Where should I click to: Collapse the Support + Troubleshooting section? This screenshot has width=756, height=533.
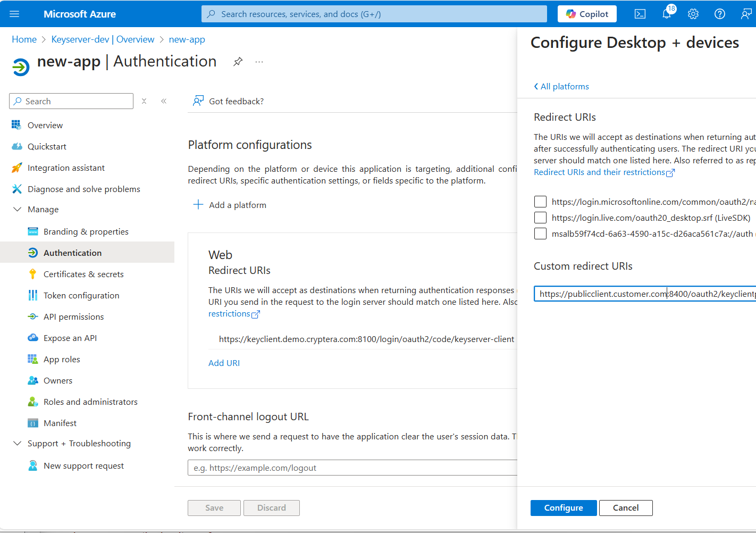(17, 444)
